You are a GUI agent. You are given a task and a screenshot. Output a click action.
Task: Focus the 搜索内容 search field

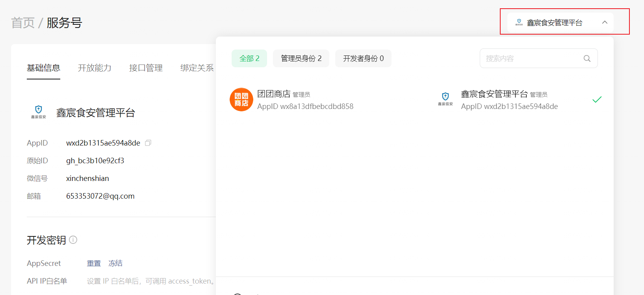coord(532,59)
